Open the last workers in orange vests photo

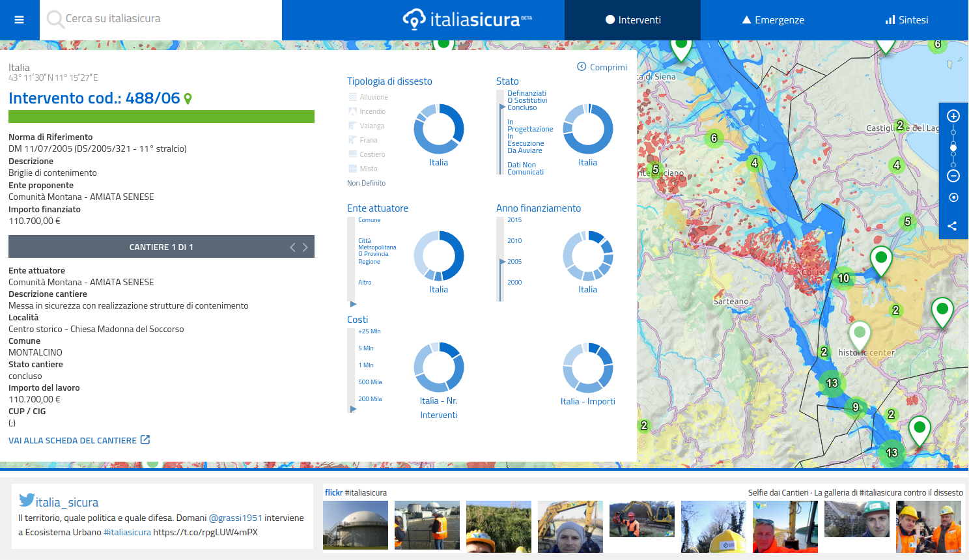[x=929, y=527]
